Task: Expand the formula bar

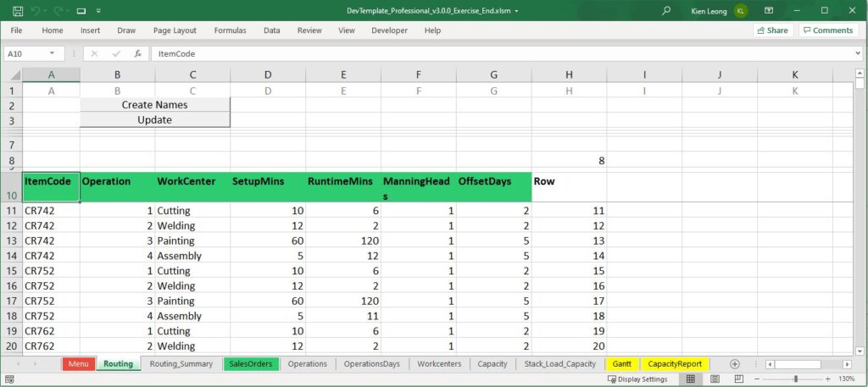Action: [x=858, y=53]
